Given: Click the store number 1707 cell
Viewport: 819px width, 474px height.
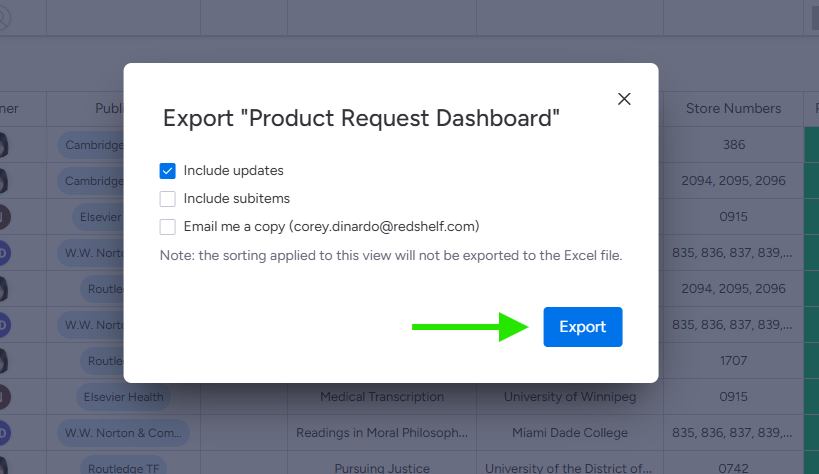Looking at the screenshot, I should [733, 361].
